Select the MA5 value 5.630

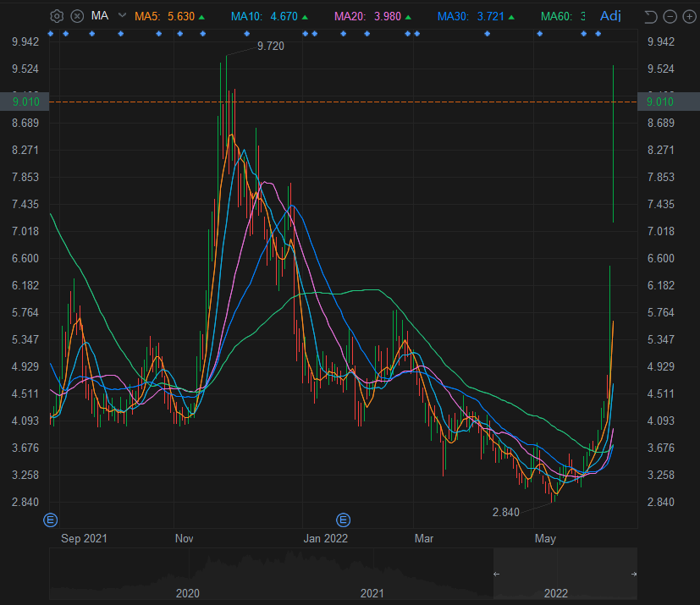[x=181, y=17]
